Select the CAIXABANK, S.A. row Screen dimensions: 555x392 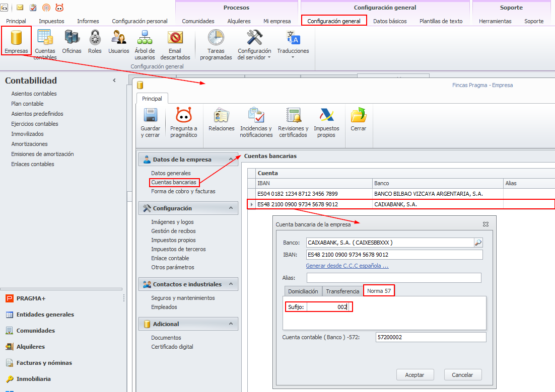pos(401,204)
